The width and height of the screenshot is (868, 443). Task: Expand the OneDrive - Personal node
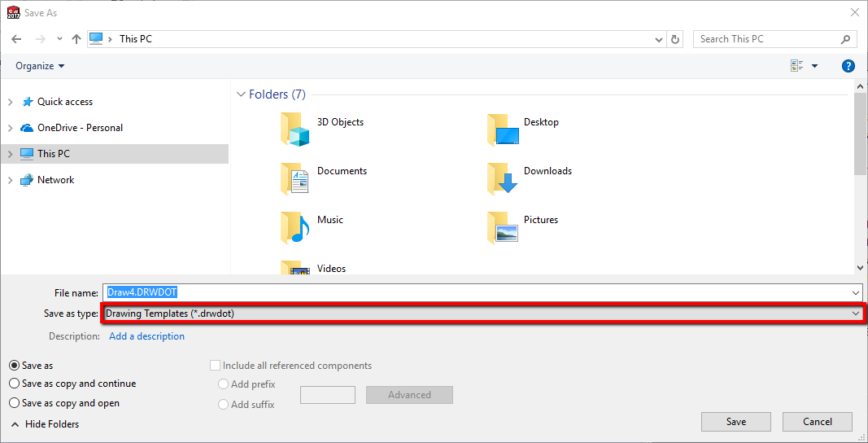[x=10, y=128]
